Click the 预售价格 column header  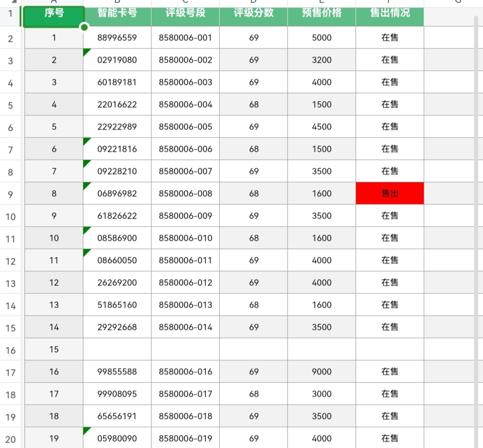(x=322, y=16)
